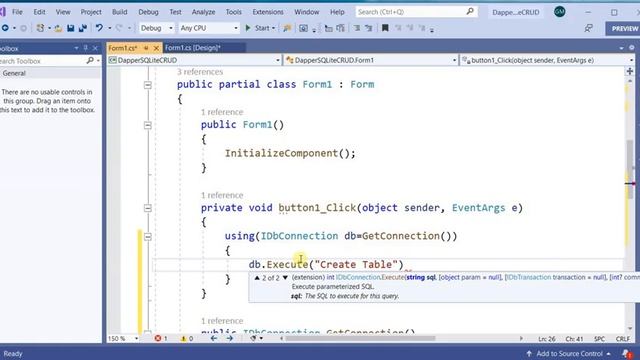Open the Build menu

point(120,12)
